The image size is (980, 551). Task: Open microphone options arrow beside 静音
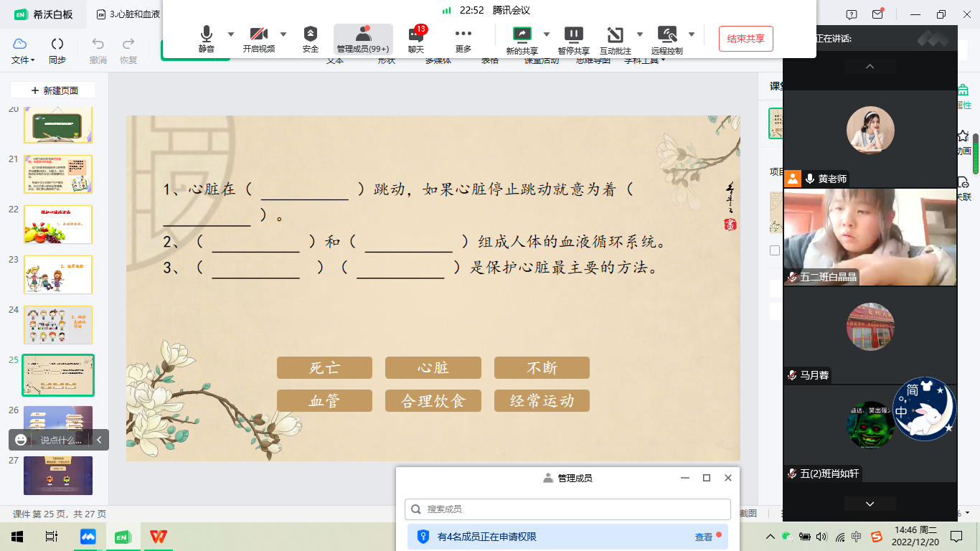pos(231,34)
